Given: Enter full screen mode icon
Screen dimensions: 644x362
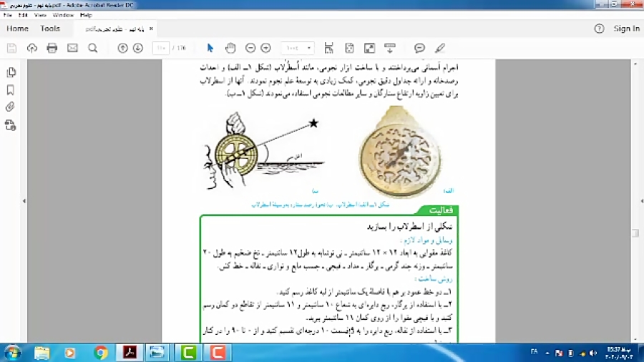Looking at the screenshot, I should click(369, 48).
